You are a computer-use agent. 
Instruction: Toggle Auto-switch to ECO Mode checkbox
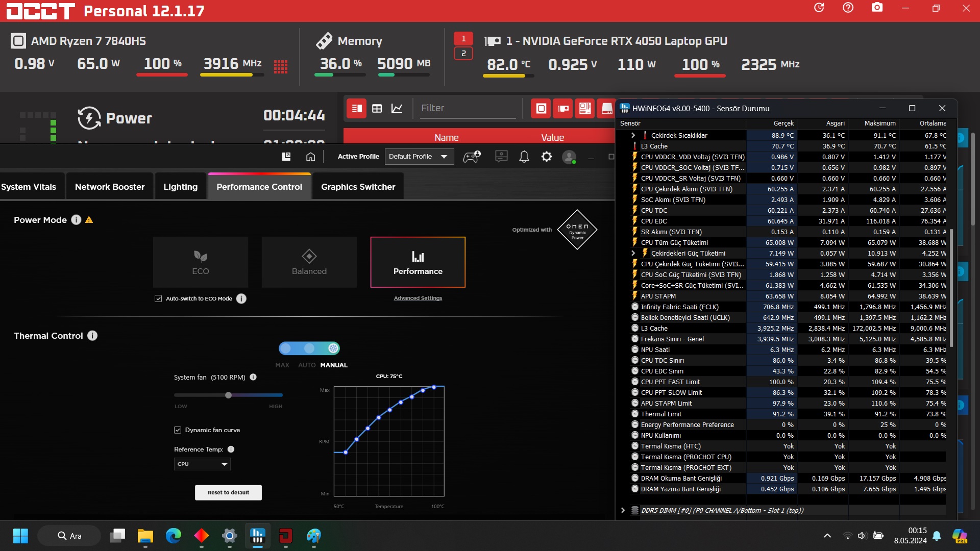pyautogui.click(x=158, y=298)
